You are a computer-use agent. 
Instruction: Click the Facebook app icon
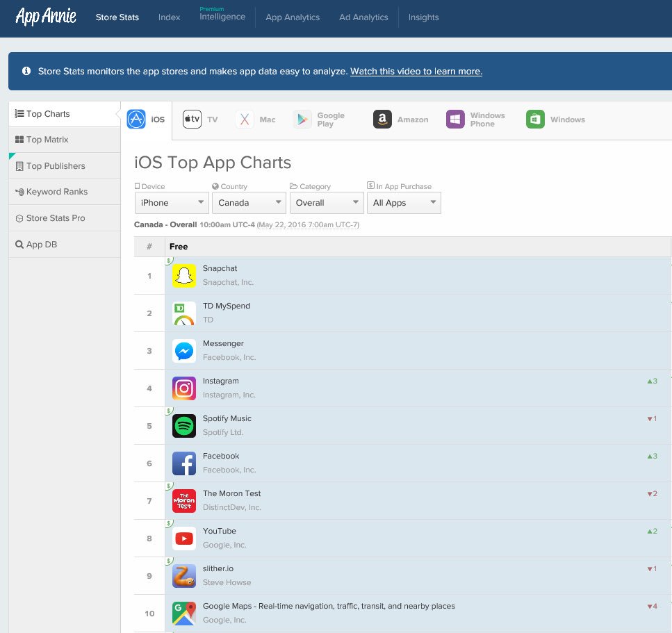184,463
